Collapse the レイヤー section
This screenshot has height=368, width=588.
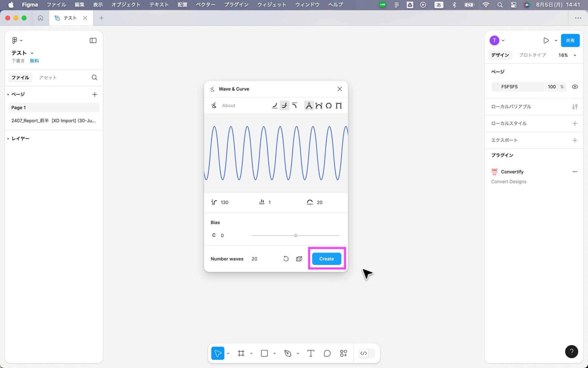(8, 139)
